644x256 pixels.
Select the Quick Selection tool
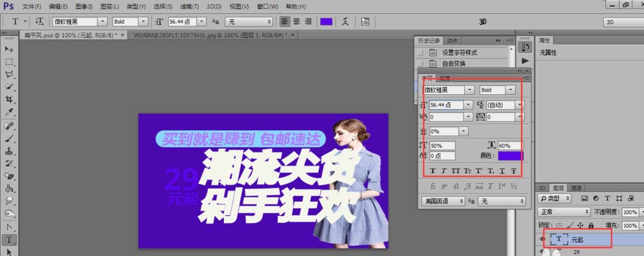[9, 87]
